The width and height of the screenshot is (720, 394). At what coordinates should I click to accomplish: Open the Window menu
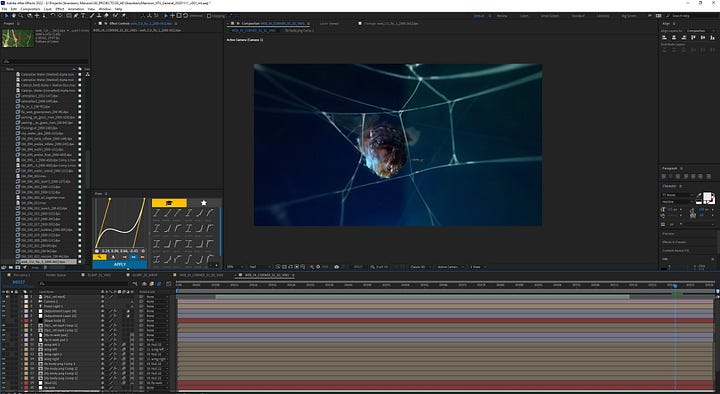pos(105,9)
